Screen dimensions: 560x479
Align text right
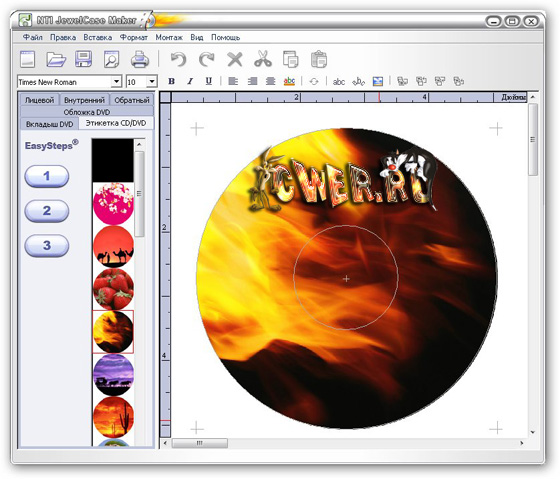tap(252, 81)
